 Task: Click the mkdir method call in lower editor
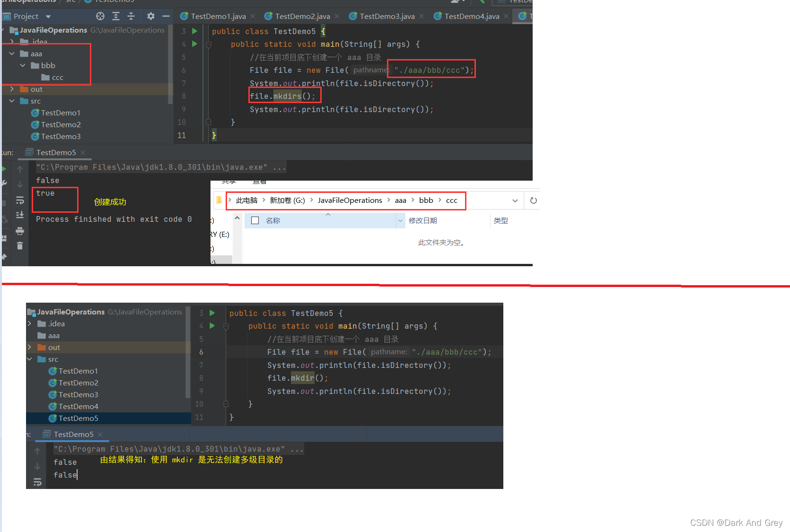coord(302,378)
